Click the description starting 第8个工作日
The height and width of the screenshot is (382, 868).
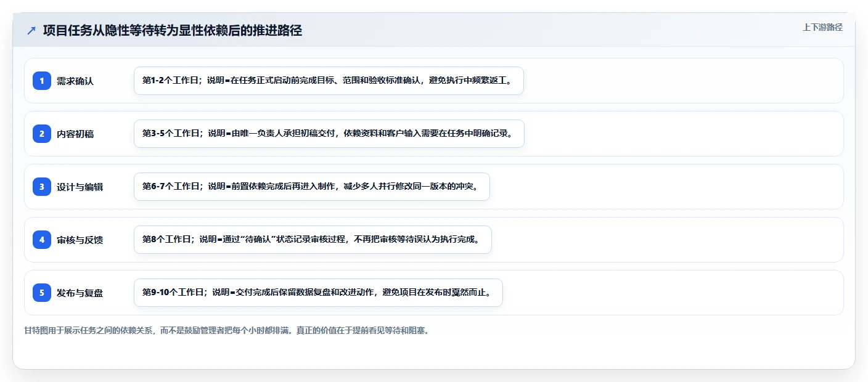coord(313,240)
